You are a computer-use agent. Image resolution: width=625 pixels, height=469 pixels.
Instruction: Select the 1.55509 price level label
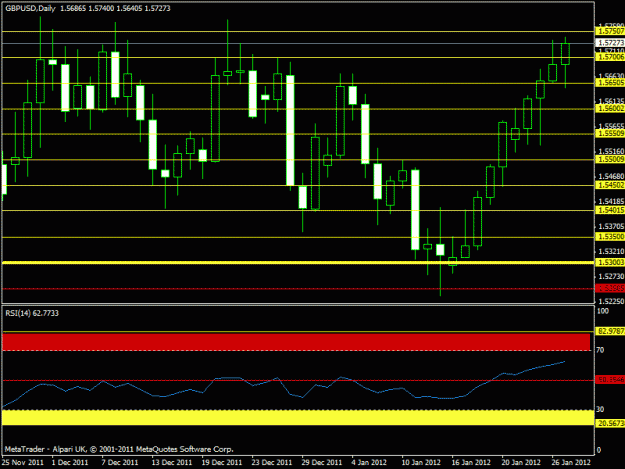tap(610, 134)
